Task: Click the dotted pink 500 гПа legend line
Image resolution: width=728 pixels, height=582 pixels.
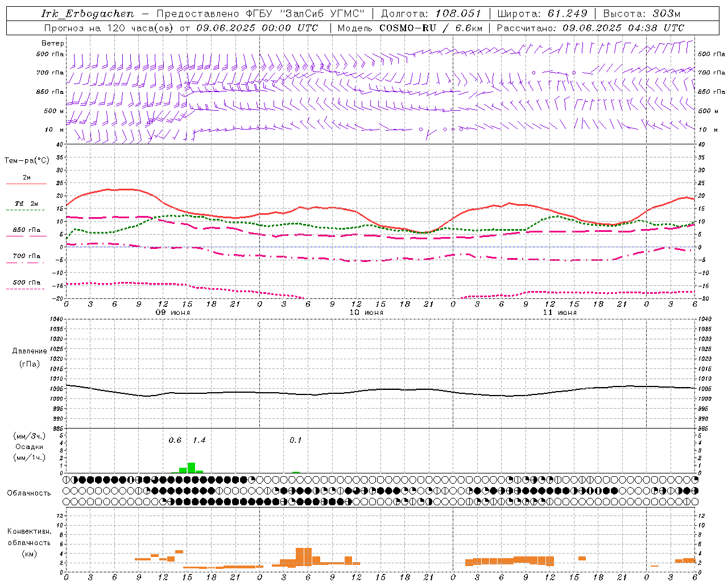Action: point(25,289)
